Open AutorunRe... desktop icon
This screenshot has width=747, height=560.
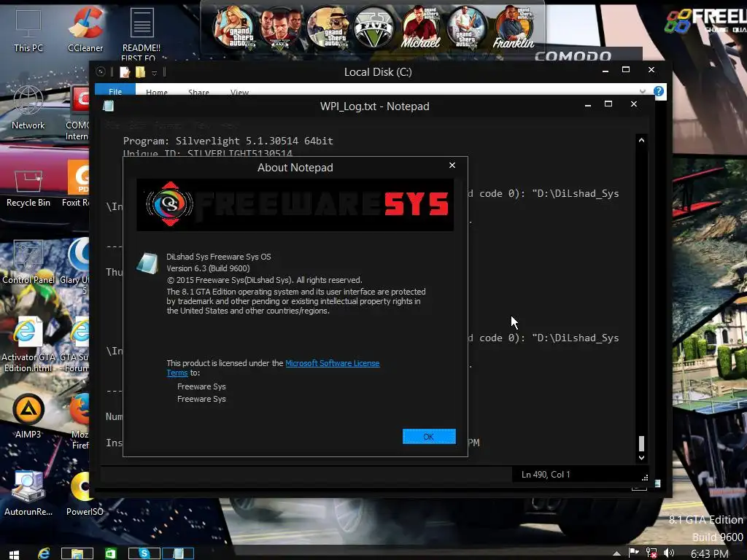click(28, 494)
